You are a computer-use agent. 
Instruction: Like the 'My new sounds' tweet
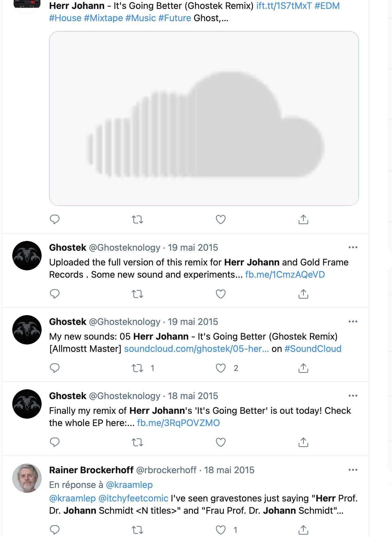221,368
